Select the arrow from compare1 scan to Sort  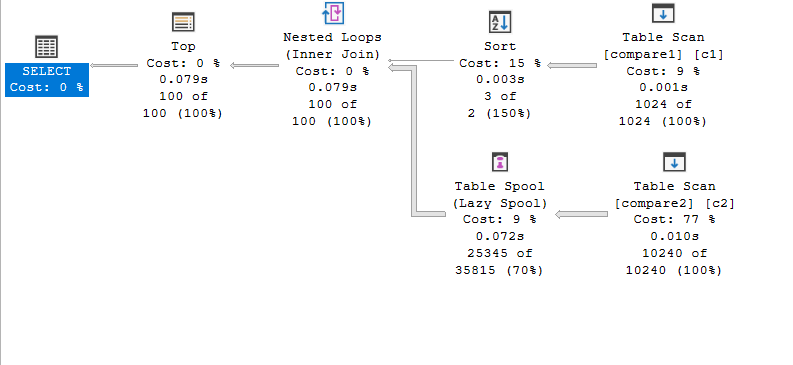[572, 65]
